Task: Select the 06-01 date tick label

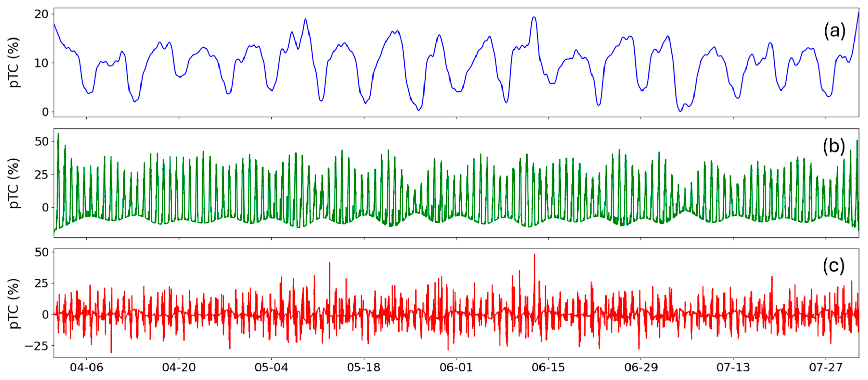Action: pyautogui.click(x=456, y=368)
